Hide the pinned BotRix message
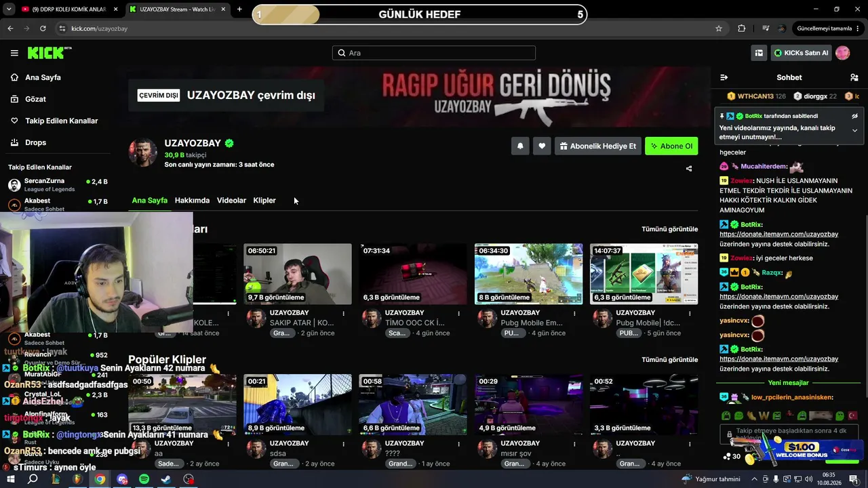The width and height of the screenshot is (868, 488). (854, 116)
